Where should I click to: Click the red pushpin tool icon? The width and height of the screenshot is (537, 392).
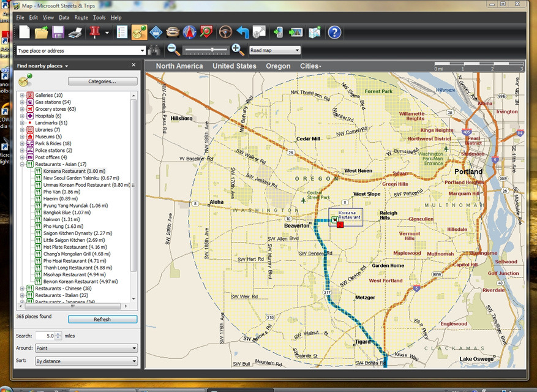(94, 32)
